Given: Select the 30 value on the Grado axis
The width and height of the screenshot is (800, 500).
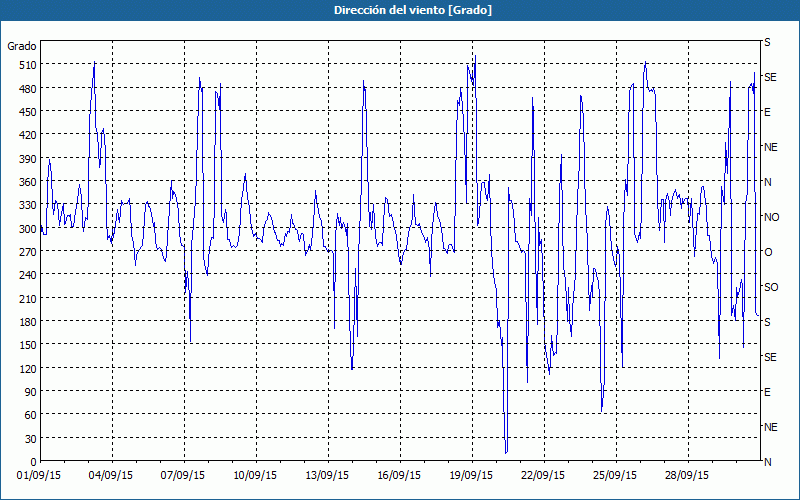Looking at the screenshot, I should point(31,439).
